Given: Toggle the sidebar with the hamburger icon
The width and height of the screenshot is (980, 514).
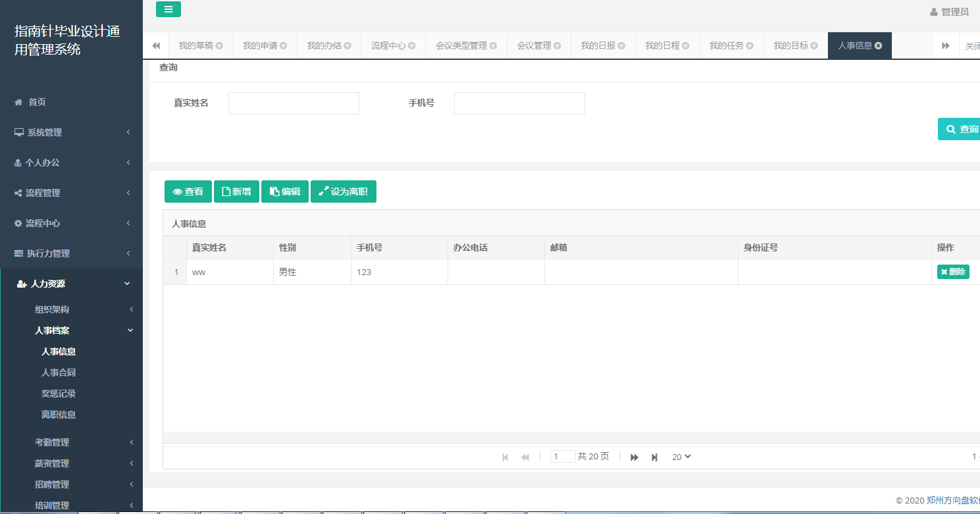Looking at the screenshot, I should tap(168, 9).
